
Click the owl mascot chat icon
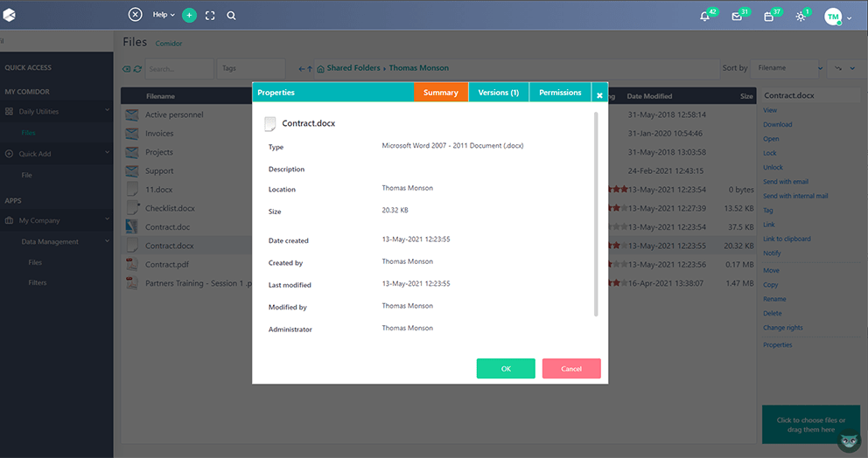coord(849,441)
